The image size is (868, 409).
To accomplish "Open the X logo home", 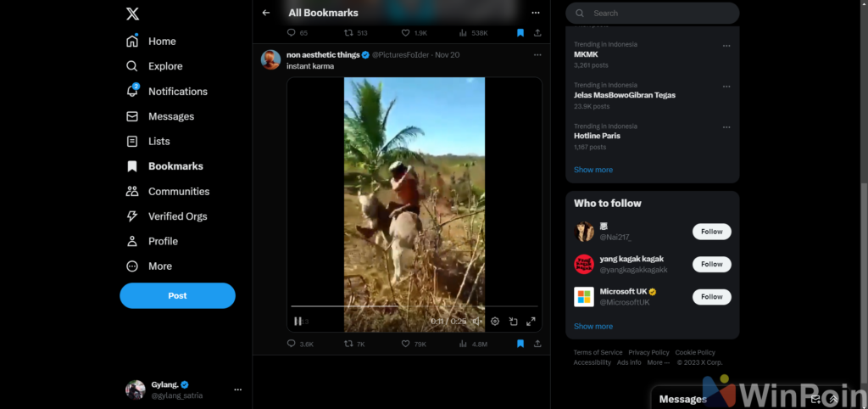I will click(132, 14).
